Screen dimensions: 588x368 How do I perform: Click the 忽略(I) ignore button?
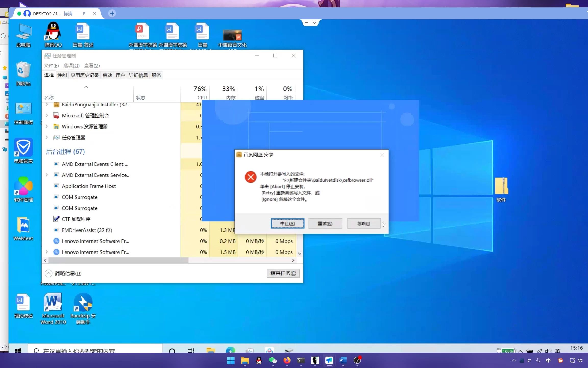(x=363, y=223)
